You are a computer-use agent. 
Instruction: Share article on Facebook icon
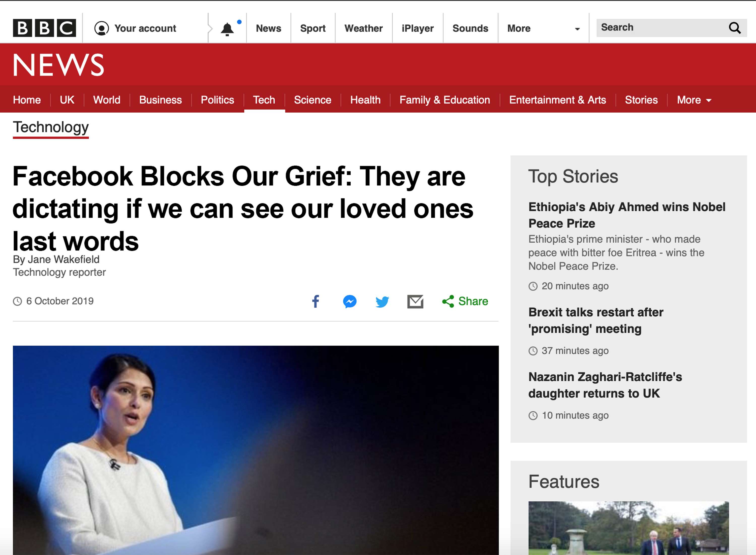[316, 301]
